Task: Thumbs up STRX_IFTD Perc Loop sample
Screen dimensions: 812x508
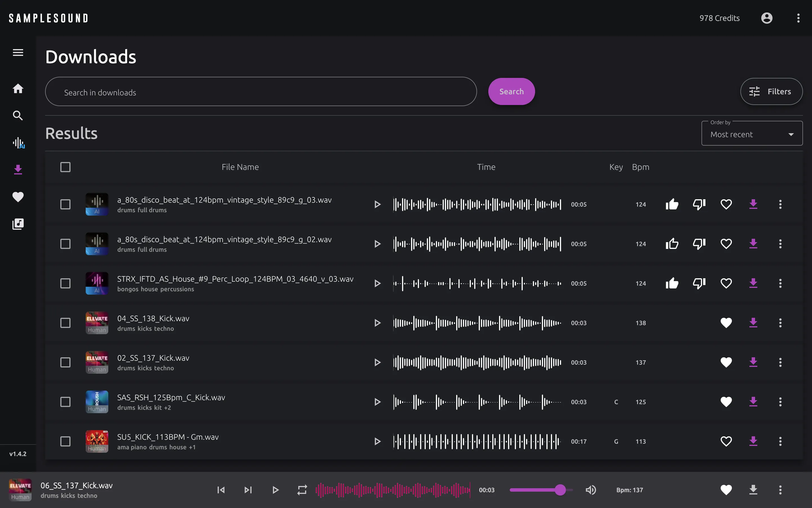Action: (x=672, y=284)
